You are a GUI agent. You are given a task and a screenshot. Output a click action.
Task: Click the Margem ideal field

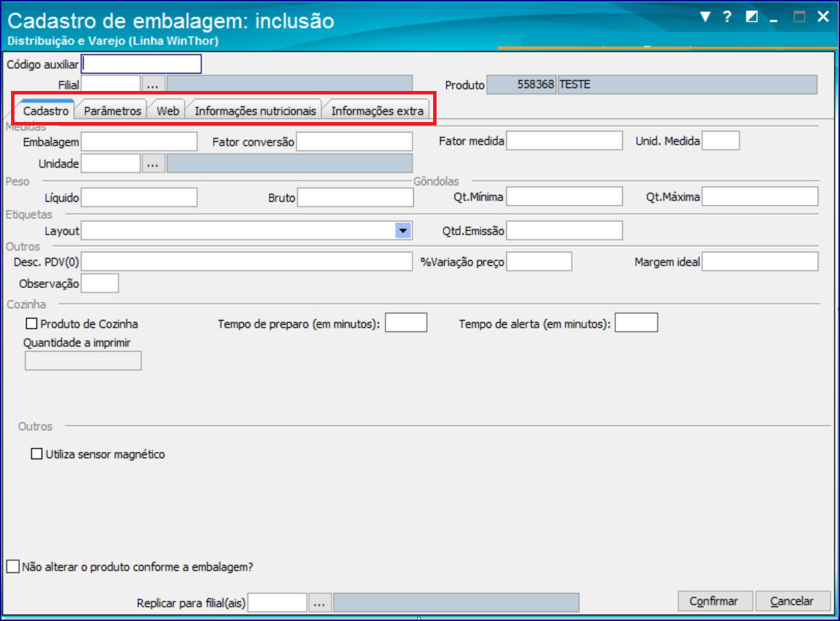click(x=760, y=262)
